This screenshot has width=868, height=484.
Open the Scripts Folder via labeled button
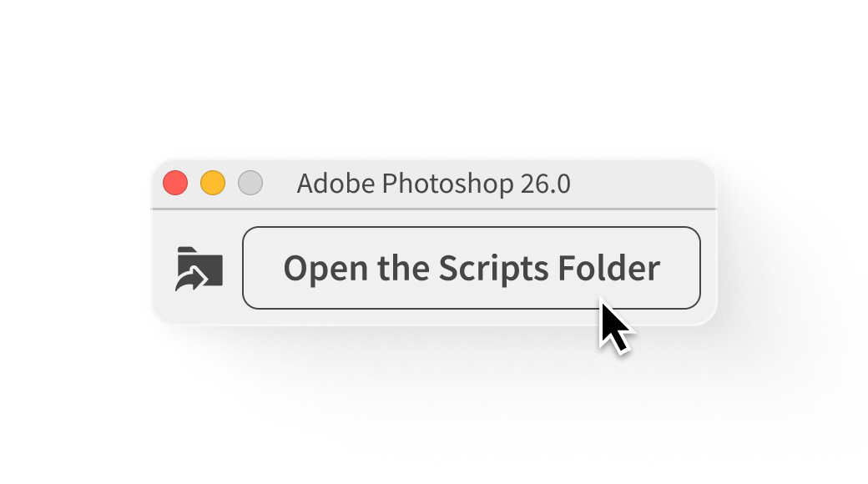pyautogui.click(x=471, y=268)
